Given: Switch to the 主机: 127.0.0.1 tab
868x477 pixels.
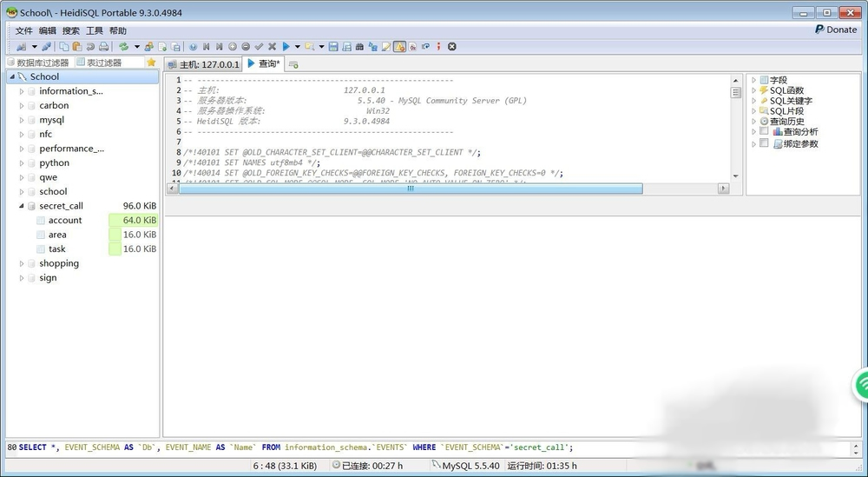Looking at the screenshot, I should (203, 64).
